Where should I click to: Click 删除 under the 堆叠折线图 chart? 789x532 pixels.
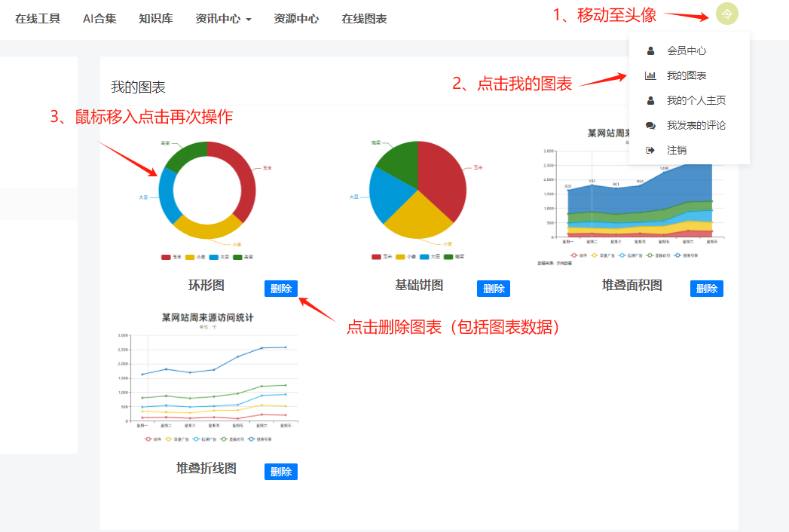(x=280, y=472)
